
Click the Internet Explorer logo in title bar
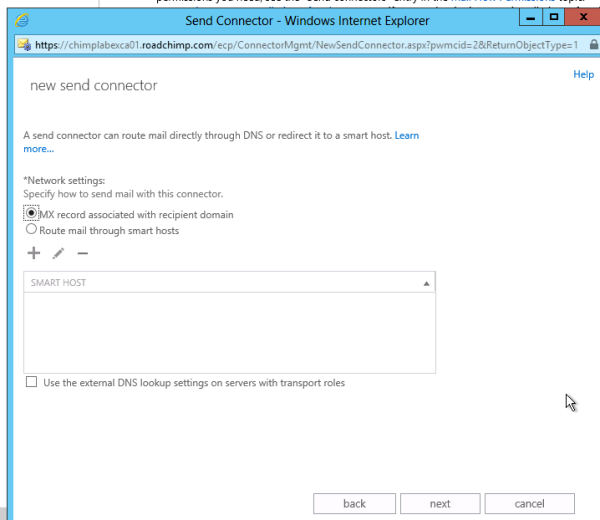tap(22, 20)
